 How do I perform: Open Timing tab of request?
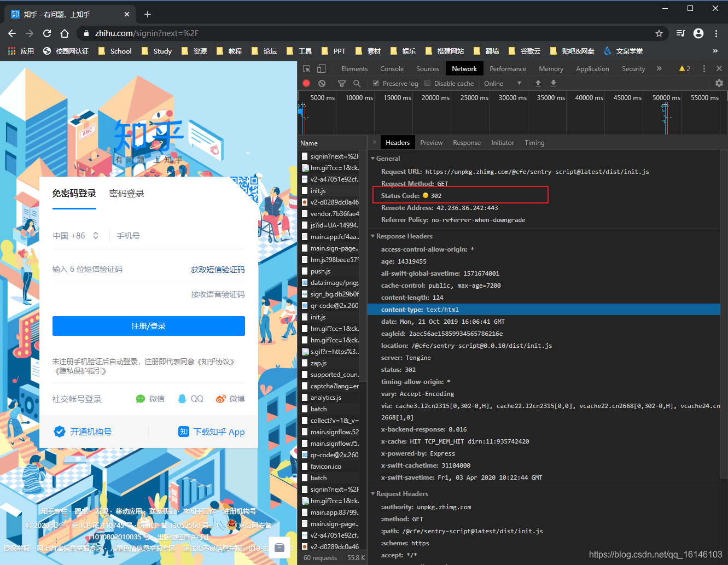(534, 142)
